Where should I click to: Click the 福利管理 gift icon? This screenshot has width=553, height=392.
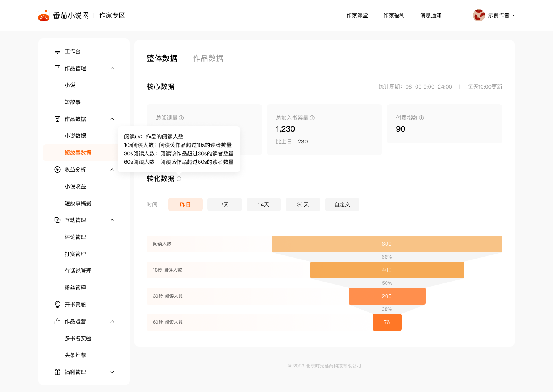pos(57,372)
